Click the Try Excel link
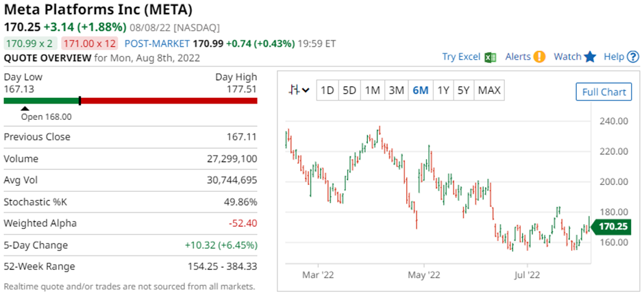Viewport: 644px width, 294px height. [x=461, y=57]
